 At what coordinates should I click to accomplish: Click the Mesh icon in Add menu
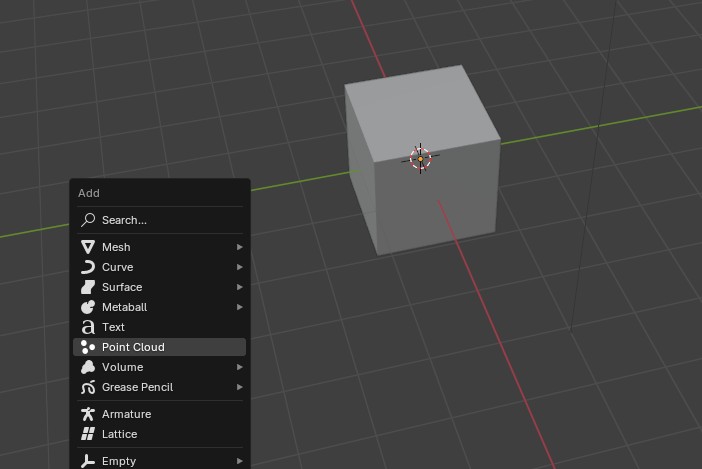(88, 247)
